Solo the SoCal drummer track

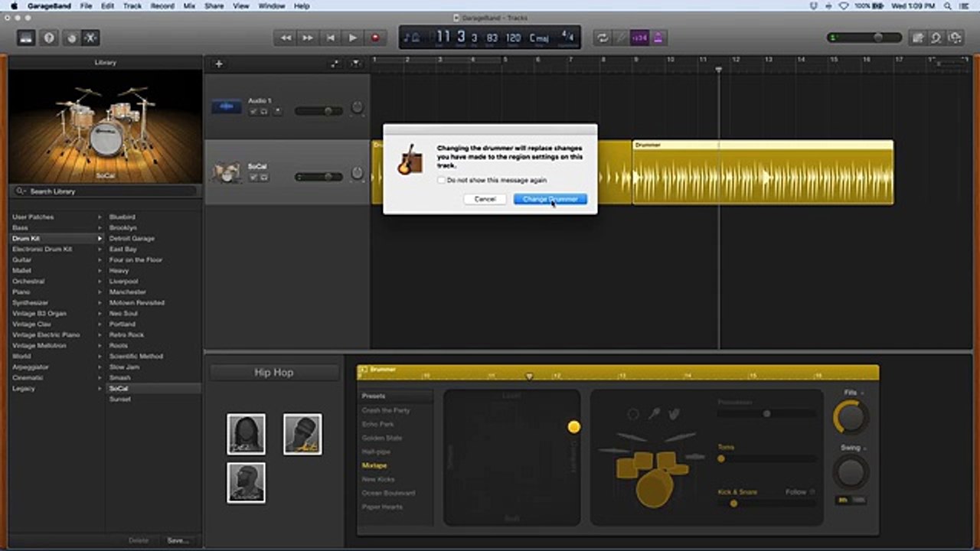(x=264, y=178)
